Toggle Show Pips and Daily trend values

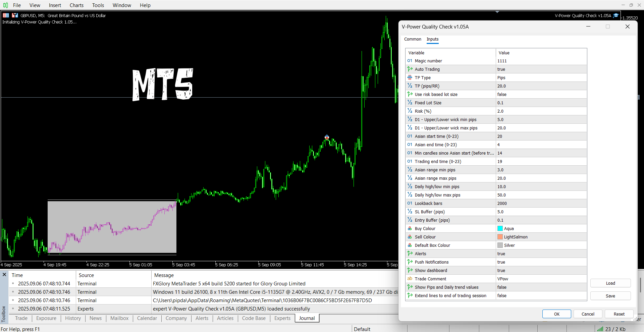541,287
